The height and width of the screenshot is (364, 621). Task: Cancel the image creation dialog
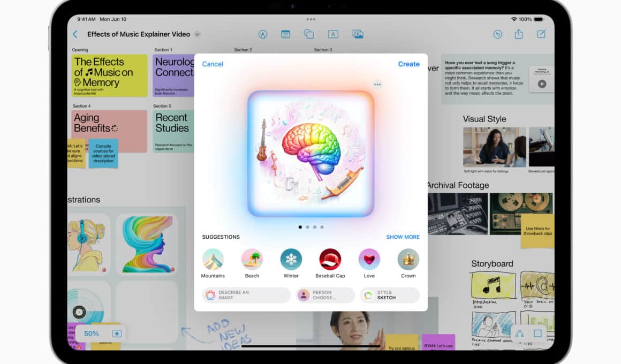(x=213, y=64)
